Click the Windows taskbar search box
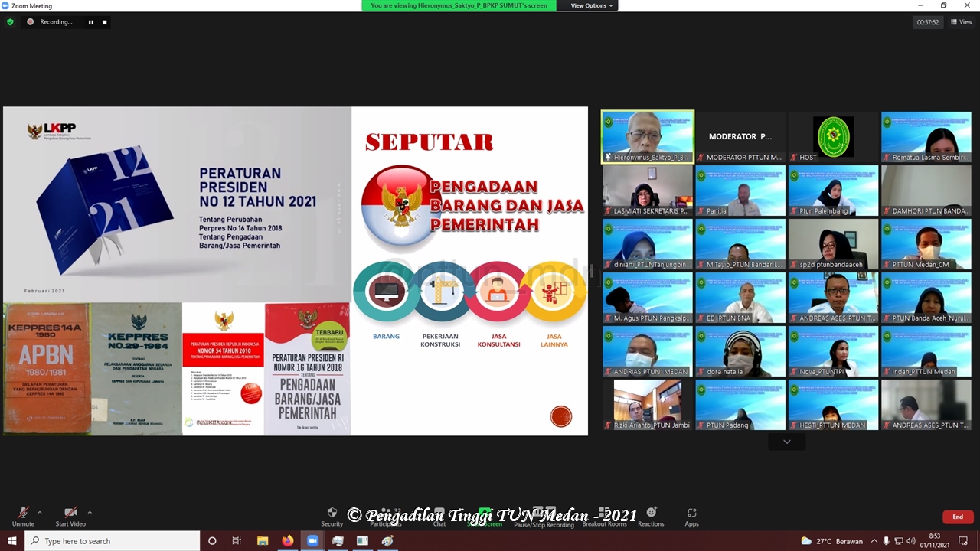980x551 pixels. (x=113, y=541)
